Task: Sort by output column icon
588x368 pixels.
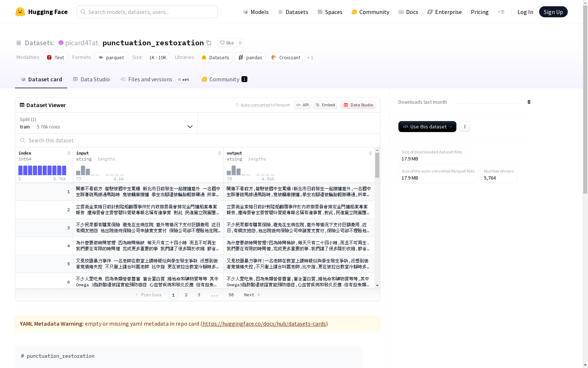Action: click(370, 153)
